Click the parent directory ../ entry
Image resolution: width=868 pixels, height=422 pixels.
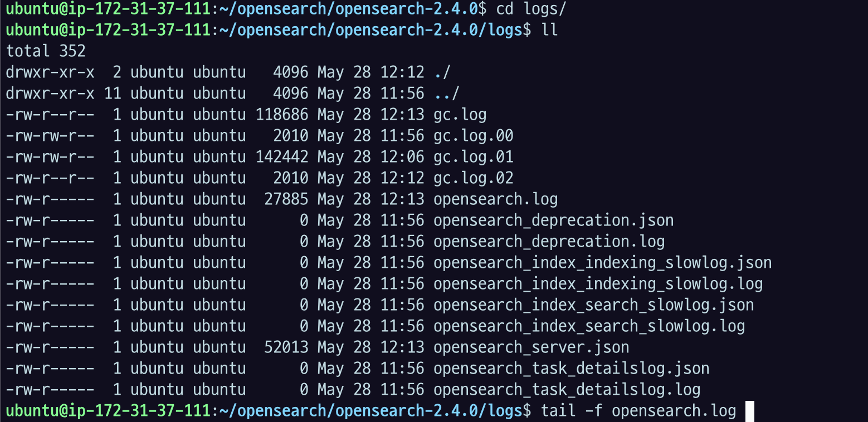coord(446,94)
